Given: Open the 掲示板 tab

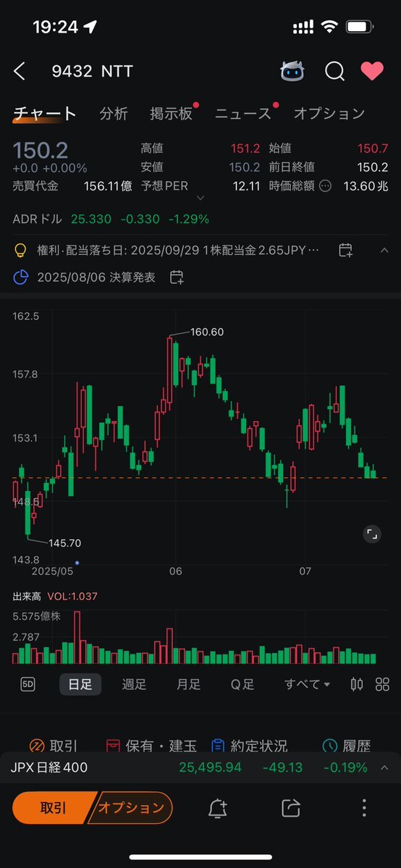Looking at the screenshot, I should (x=171, y=114).
